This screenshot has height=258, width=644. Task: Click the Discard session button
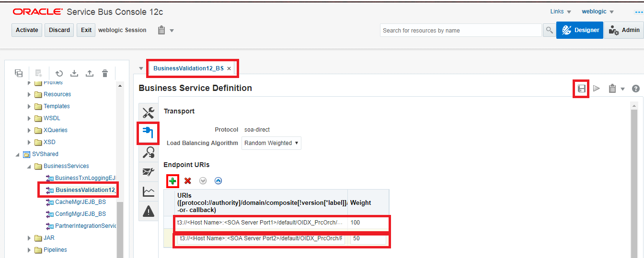coord(59,30)
